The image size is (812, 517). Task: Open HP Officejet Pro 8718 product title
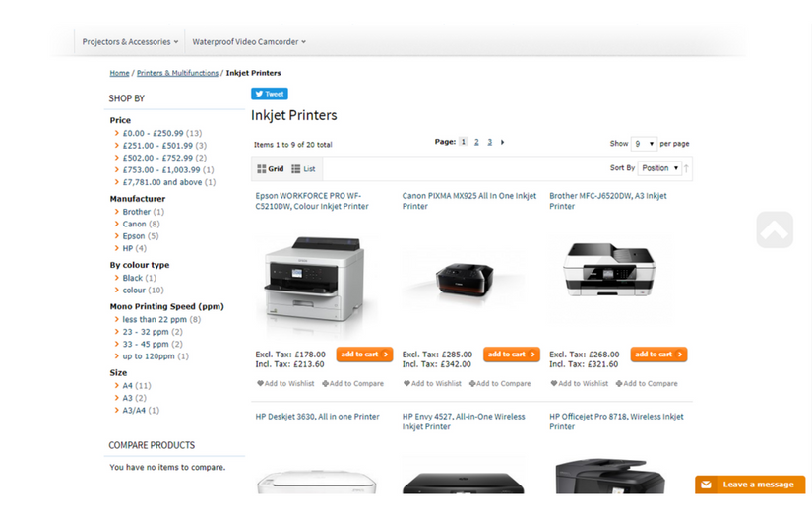616,421
